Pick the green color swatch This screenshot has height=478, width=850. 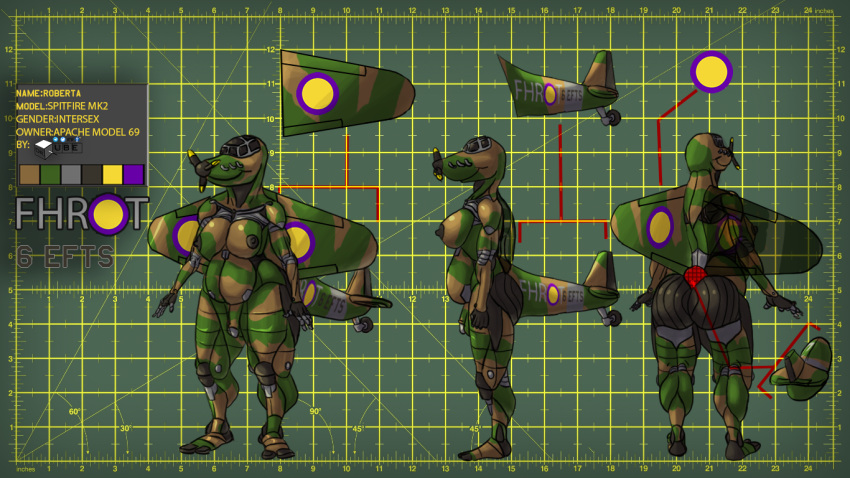49,174
